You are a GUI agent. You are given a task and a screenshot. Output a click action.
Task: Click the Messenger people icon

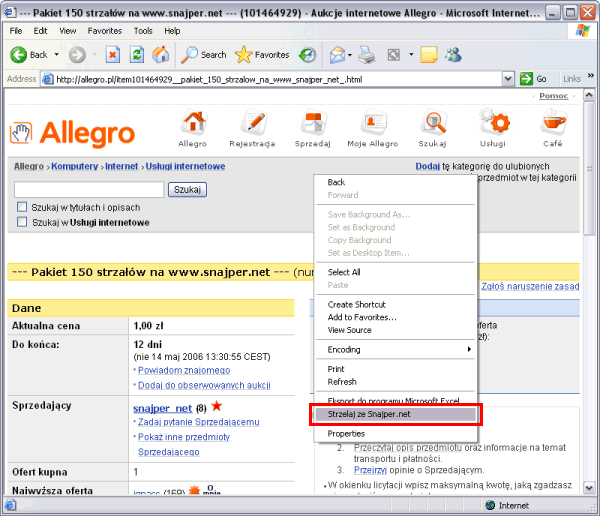[453, 55]
